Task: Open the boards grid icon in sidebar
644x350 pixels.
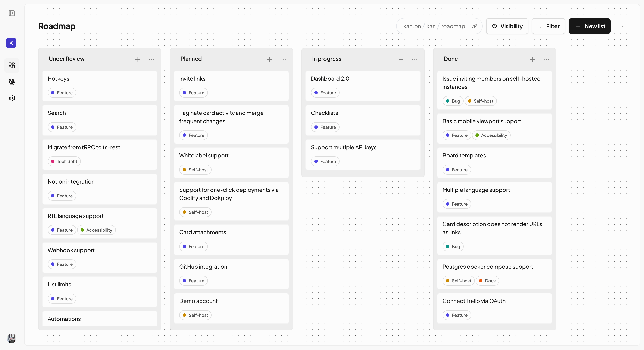Action: click(x=12, y=66)
